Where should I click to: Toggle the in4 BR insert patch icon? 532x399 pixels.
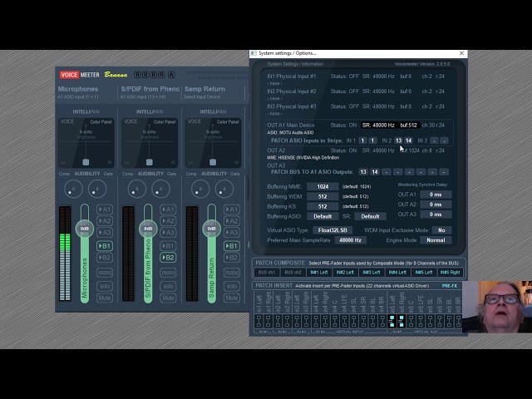click(382, 321)
